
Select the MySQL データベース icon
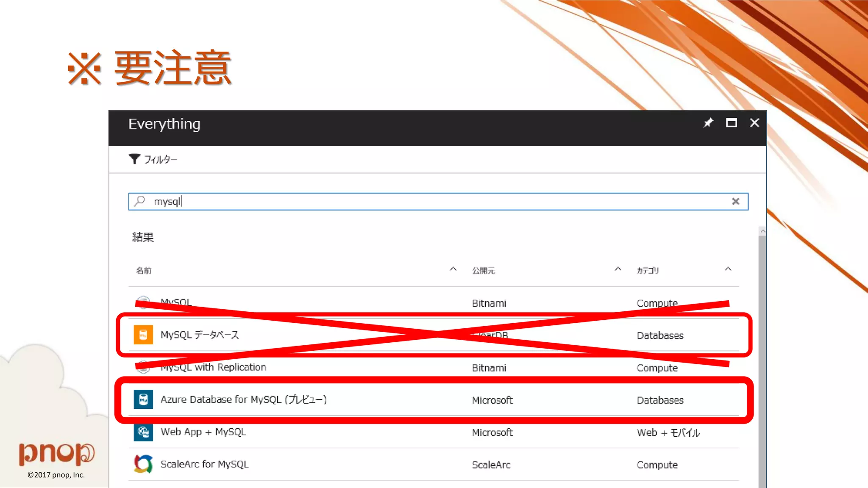pos(143,335)
